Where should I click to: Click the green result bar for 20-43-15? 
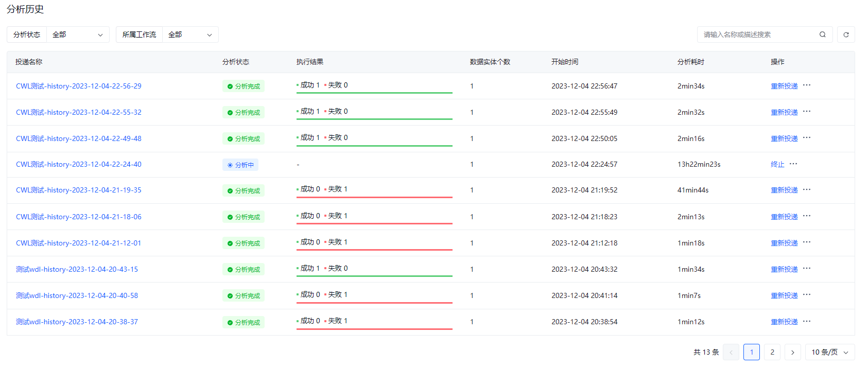[374, 276]
